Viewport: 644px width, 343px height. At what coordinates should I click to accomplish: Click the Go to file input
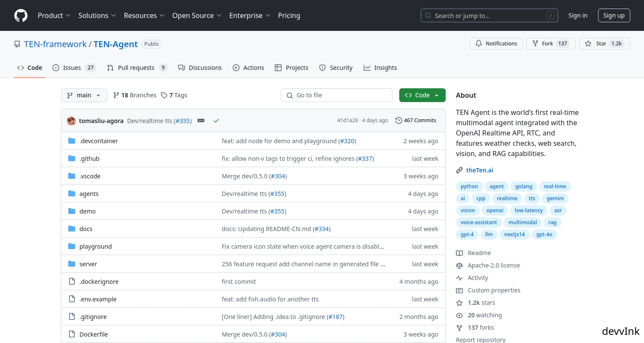[337, 95]
